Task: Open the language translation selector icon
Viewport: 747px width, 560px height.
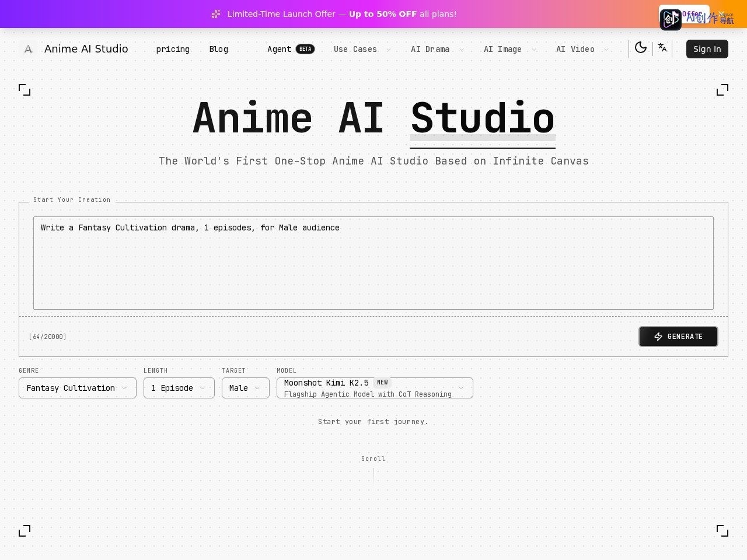Action: (662, 48)
